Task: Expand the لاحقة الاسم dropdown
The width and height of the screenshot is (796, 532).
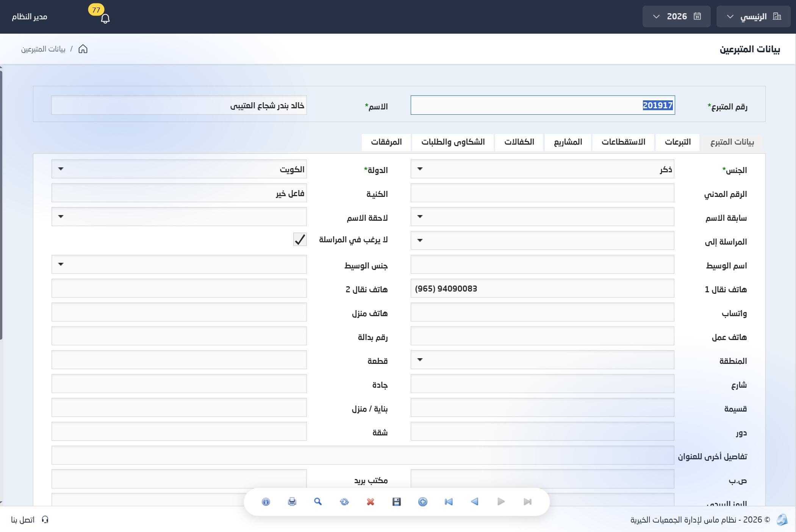Action: (x=179, y=217)
